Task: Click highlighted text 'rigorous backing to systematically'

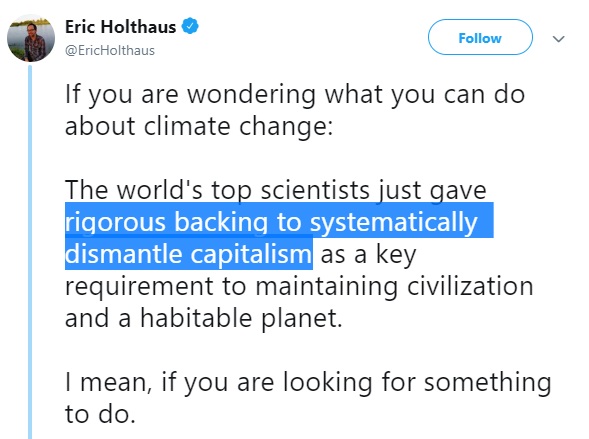Action: click(271, 222)
